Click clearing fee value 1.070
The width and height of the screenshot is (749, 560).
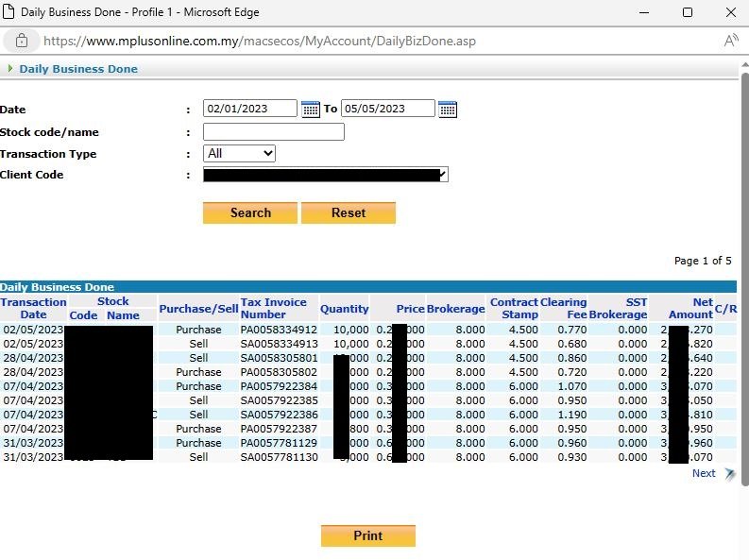tap(571, 386)
